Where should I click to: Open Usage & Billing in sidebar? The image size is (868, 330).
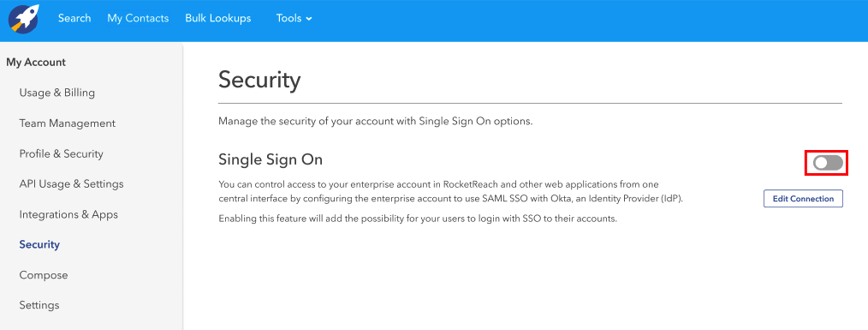point(57,93)
